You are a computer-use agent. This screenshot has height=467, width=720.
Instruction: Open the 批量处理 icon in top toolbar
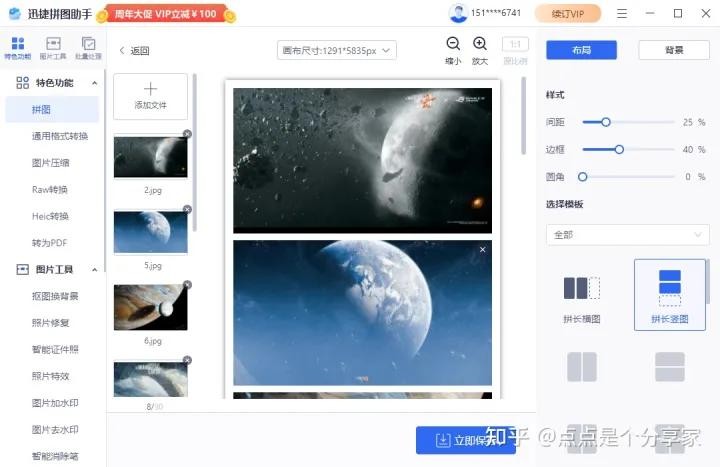(x=88, y=46)
